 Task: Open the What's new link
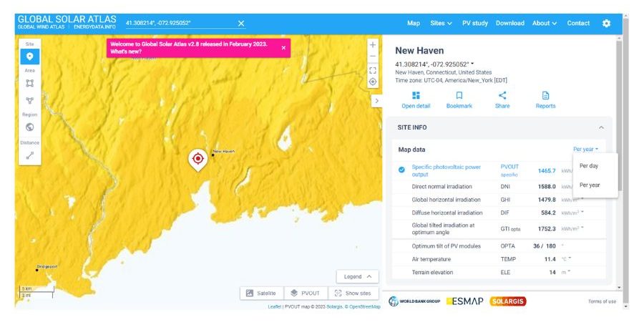pyautogui.click(x=126, y=52)
